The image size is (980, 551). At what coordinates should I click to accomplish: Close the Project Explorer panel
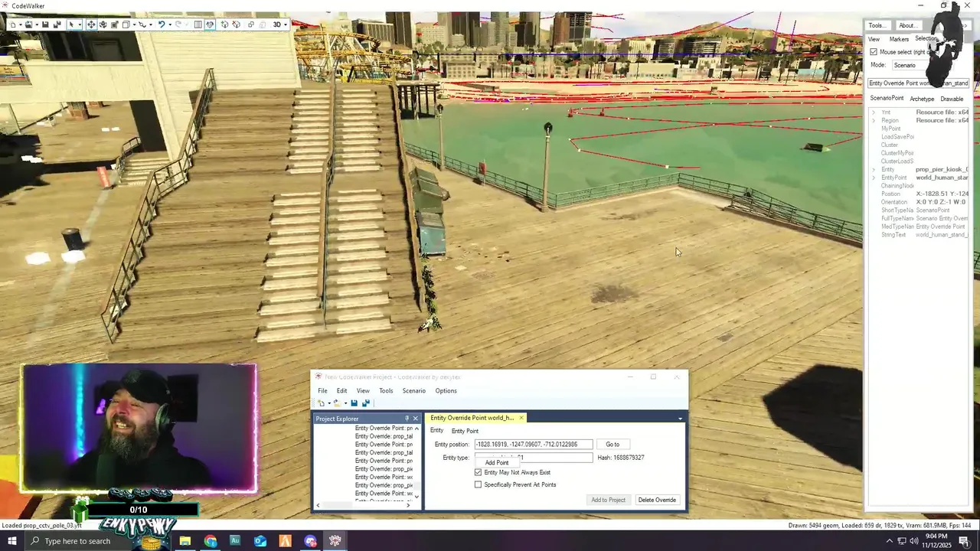coord(416,419)
